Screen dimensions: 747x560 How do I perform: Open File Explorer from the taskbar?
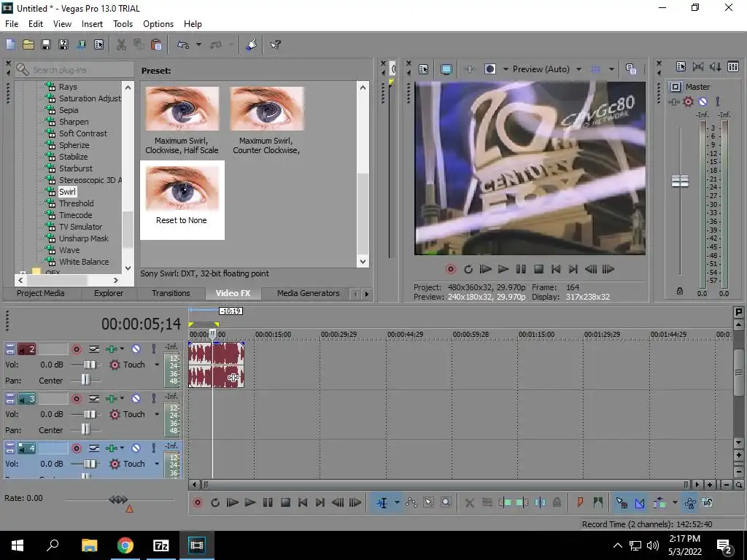click(x=89, y=545)
